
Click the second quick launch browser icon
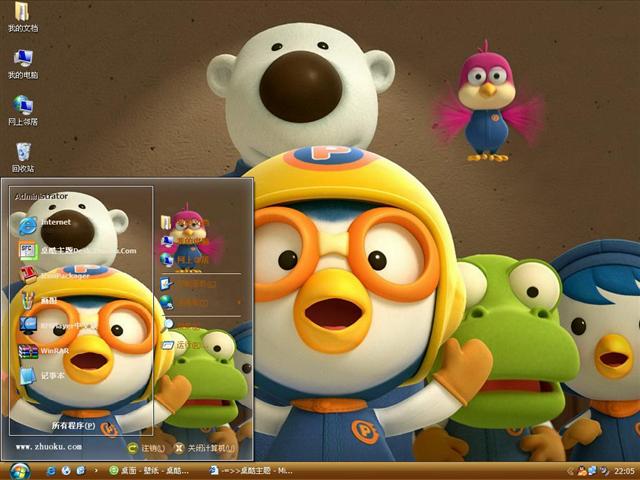coord(66,471)
